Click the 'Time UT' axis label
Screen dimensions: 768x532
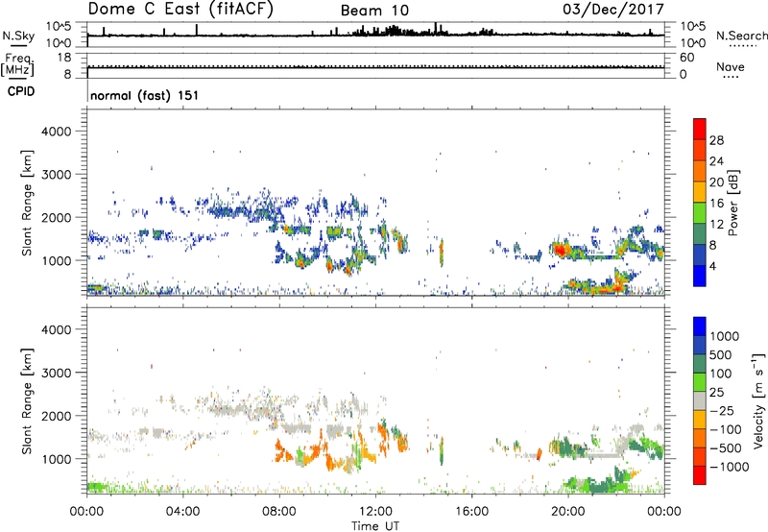375,526
